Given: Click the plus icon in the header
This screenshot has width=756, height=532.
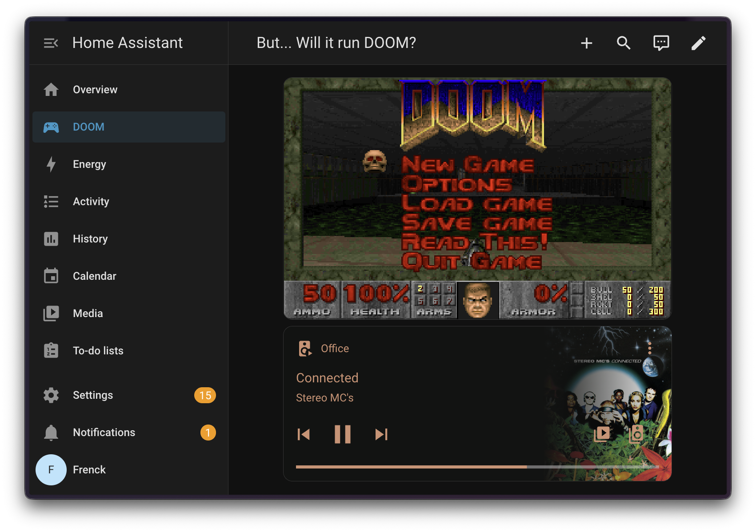Looking at the screenshot, I should coord(587,43).
